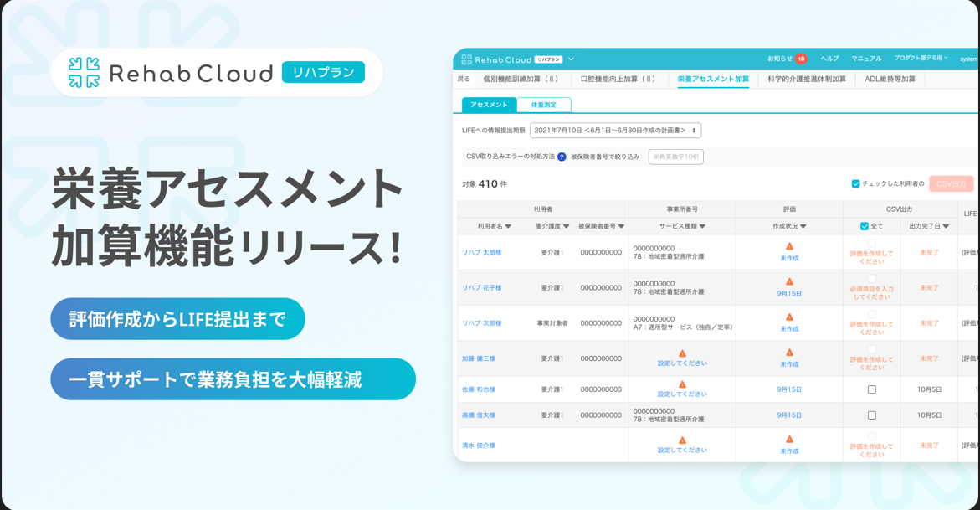Screen dimensions: 980x510
Task: Sort by 被保険者番号 column arrow
Action: [x=621, y=227]
